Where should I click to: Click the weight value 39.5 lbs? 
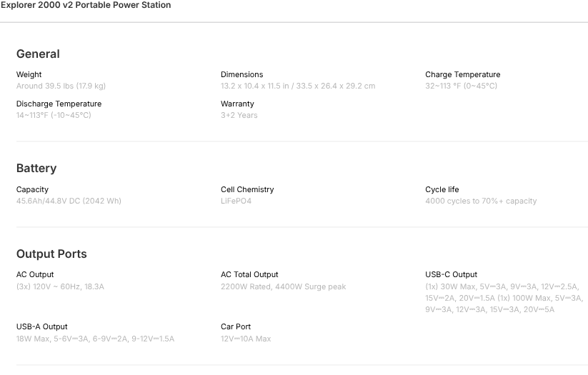(61, 86)
